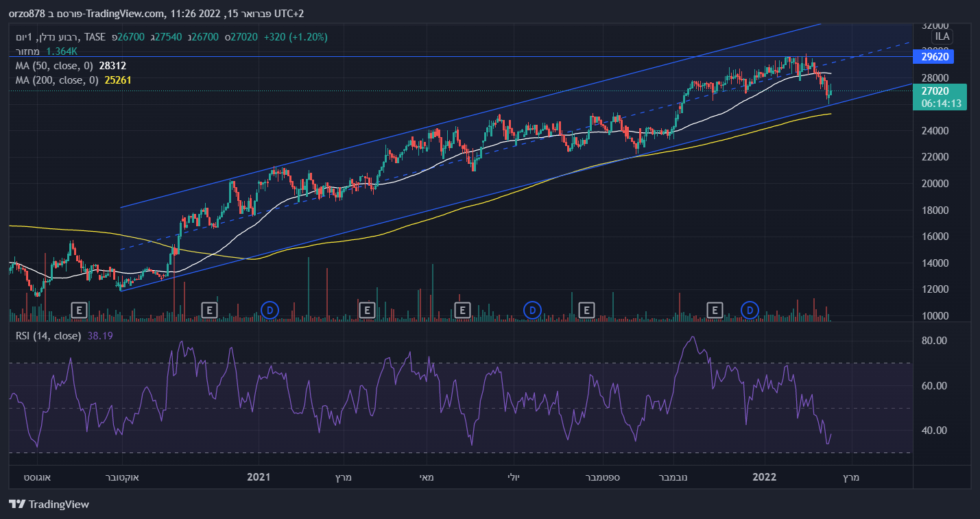The width and height of the screenshot is (980, 519).
Task: Click the TradingView logo
Action: (49, 505)
